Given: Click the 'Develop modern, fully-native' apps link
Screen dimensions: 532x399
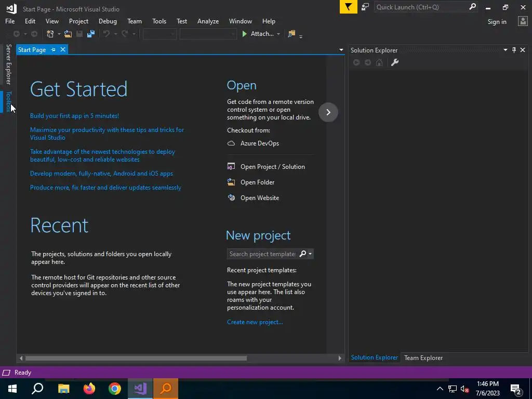Looking at the screenshot, I should point(101,174).
